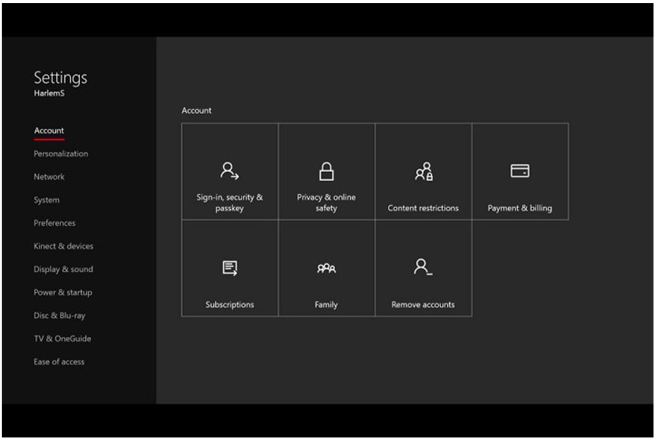664x441 pixels.
Task: Open 'Sign-in, security & passkey' tile label
Action: (x=230, y=202)
